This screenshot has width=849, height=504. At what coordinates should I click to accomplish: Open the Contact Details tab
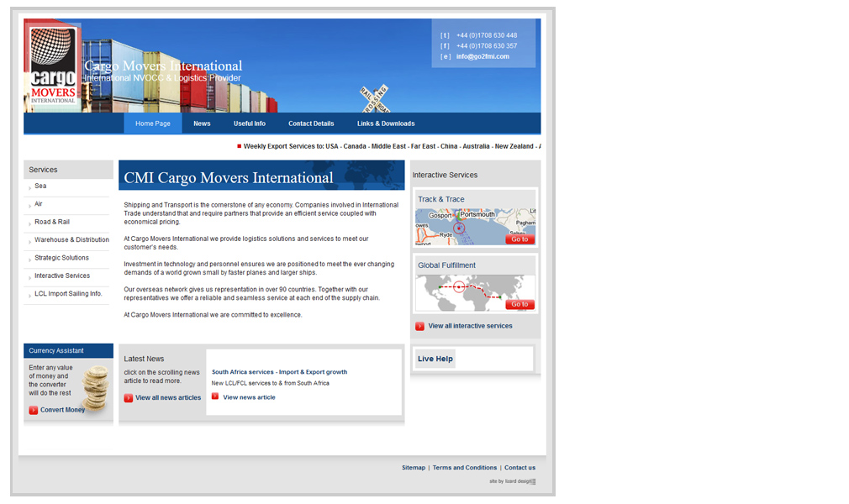(x=311, y=123)
